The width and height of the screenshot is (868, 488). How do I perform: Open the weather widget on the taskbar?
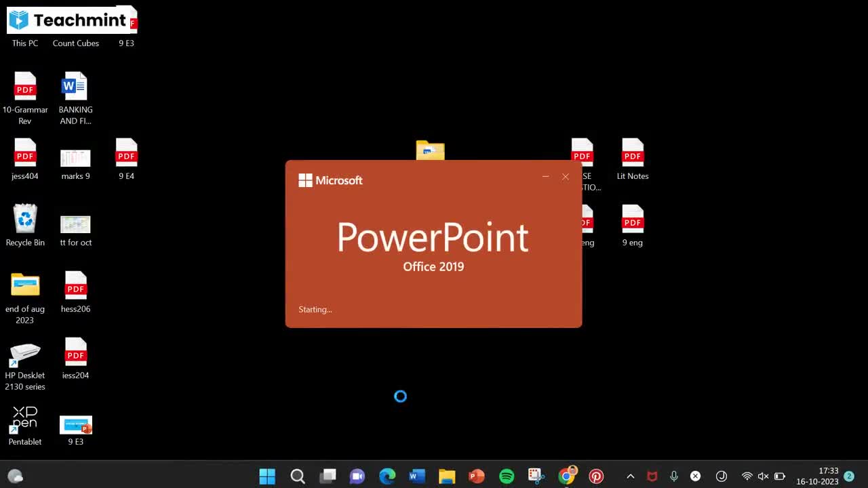coord(15,476)
